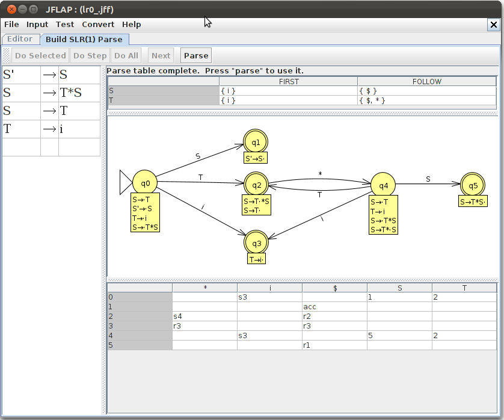Click state q0 in the automaton diagram
Image resolution: width=504 pixels, height=420 pixels.
tap(144, 182)
